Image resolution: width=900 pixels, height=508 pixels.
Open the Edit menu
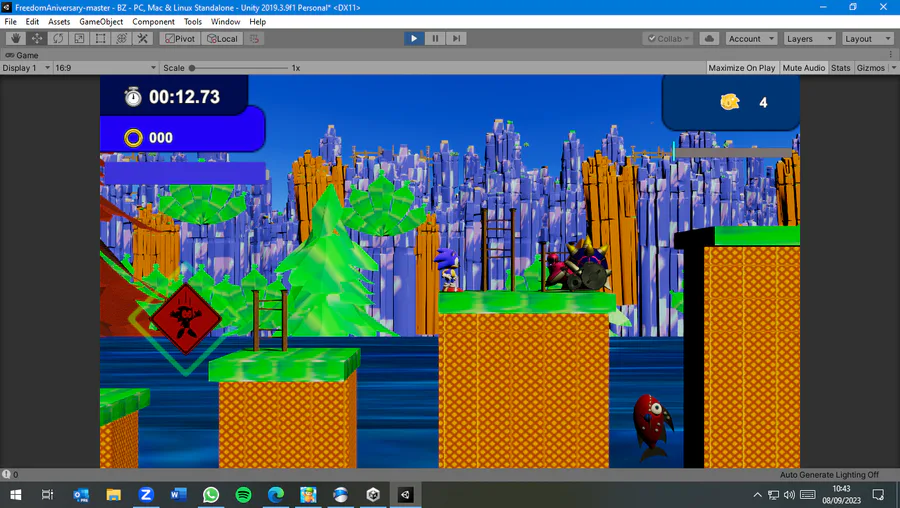tap(32, 22)
